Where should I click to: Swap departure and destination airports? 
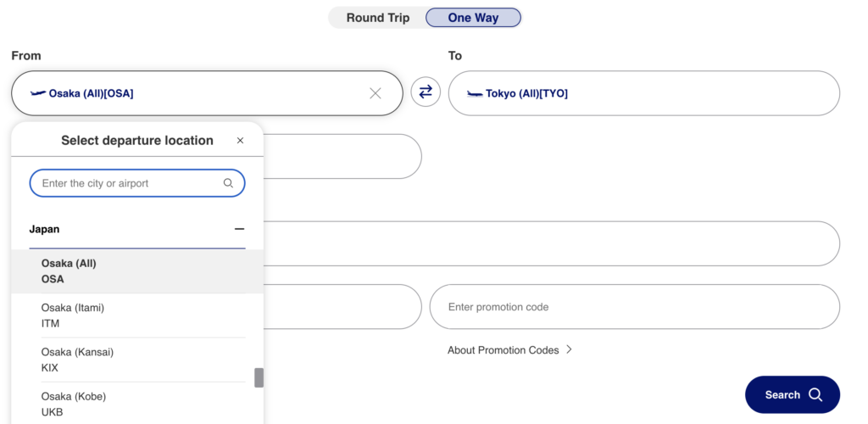426,92
